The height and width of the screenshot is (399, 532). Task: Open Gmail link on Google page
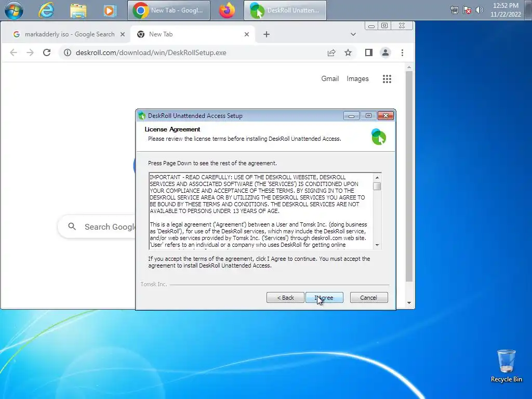point(330,79)
